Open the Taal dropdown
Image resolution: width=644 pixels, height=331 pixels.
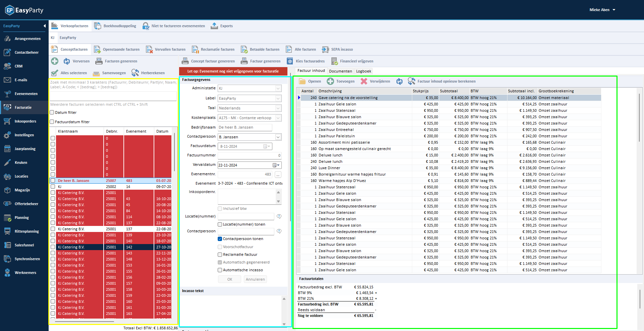[278, 108]
